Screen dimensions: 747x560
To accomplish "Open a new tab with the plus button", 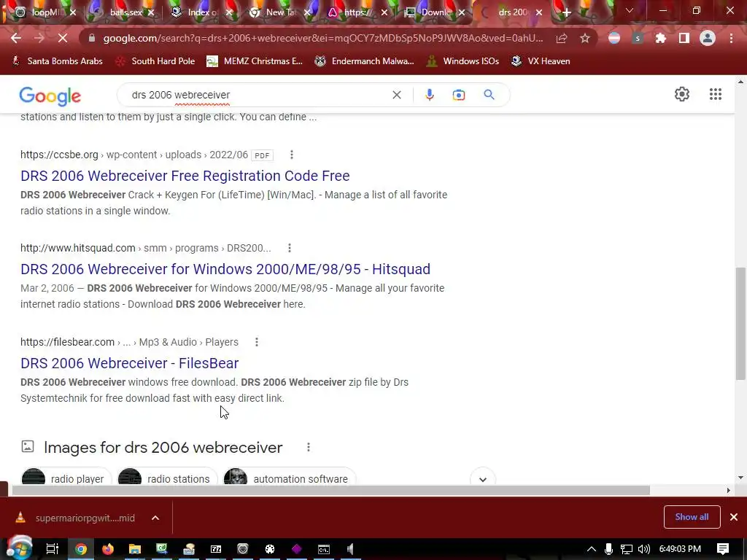I will click(x=566, y=12).
